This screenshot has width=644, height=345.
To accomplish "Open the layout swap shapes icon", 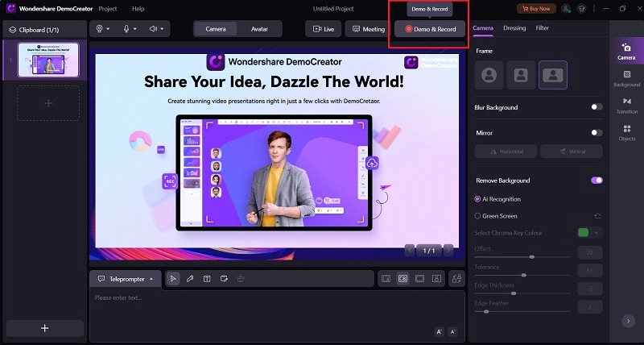I will [x=456, y=279].
